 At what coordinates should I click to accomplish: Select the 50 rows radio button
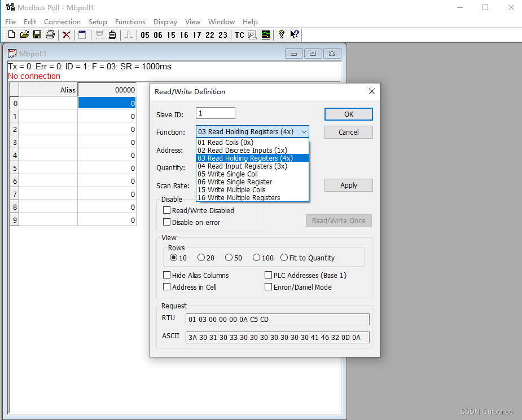pyautogui.click(x=229, y=258)
